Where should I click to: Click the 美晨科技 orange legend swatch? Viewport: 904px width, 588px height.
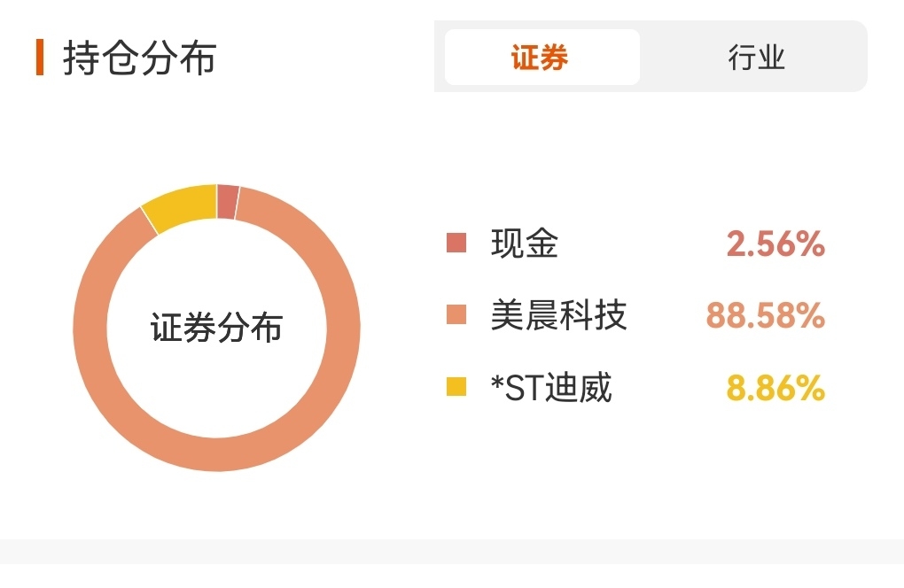coord(456,315)
